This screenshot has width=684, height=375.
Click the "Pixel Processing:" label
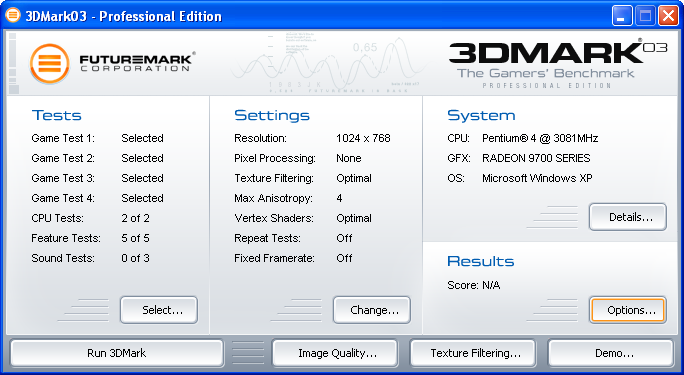coord(275,158)
